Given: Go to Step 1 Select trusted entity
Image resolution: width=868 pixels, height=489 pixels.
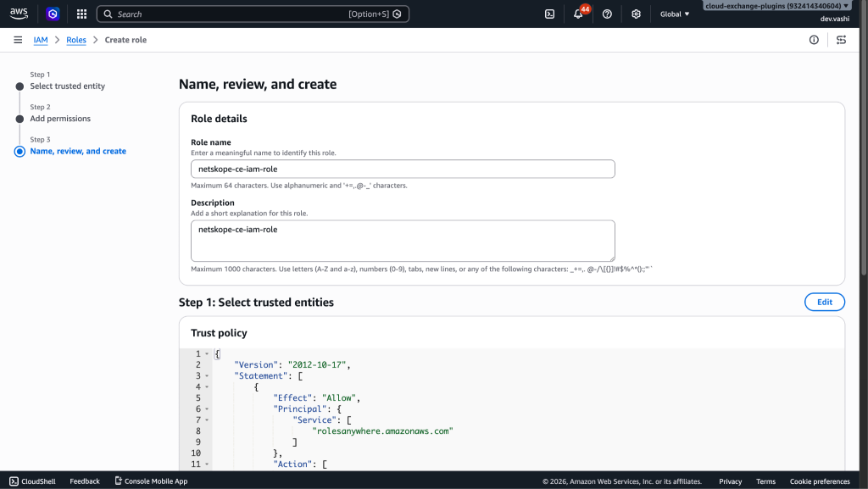Looking at the screenshot, I should pyautogui.click(x=68, y=86).
